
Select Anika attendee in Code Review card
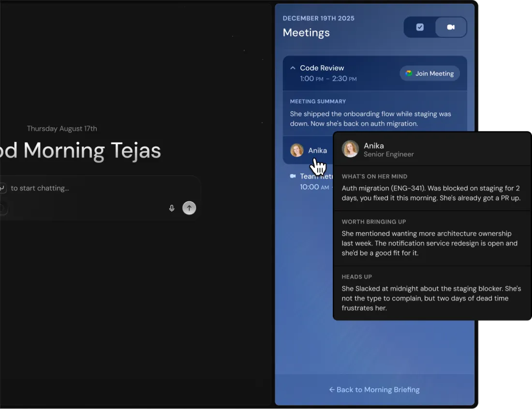pos(309,150)
